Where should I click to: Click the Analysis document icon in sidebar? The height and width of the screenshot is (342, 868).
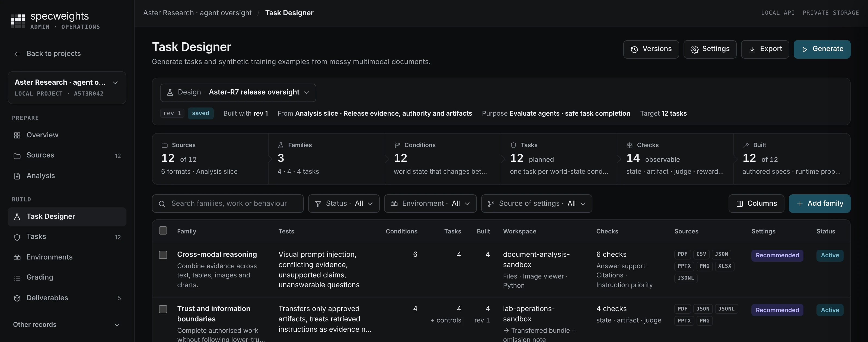[17, 176]
